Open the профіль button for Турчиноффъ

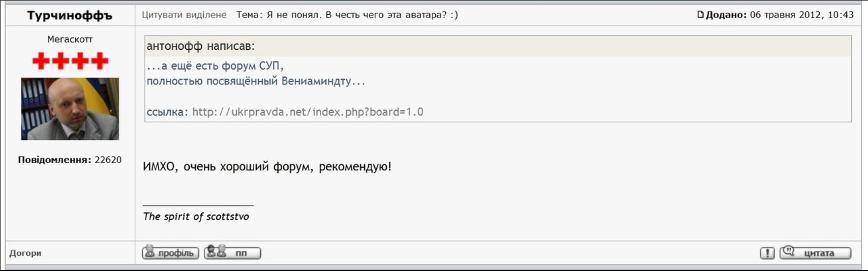(170, 253)
